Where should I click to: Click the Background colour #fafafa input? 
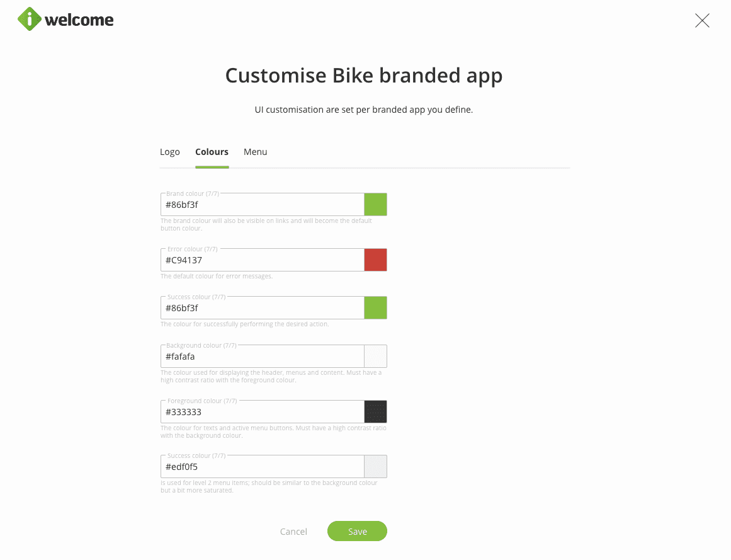point(263,357)
